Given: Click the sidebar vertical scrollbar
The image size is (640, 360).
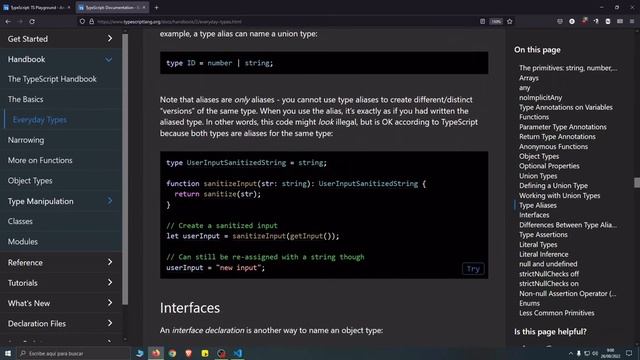Looking at the screenshot, I should pos(125,169).
